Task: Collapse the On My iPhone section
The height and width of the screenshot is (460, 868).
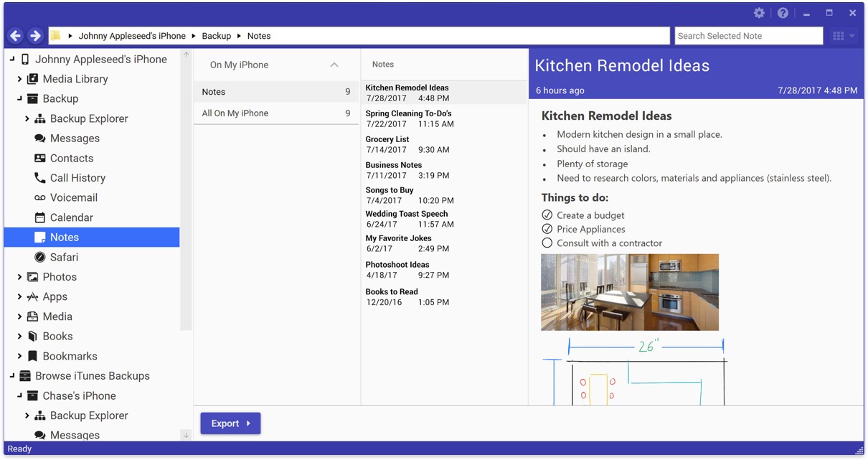Action: [x=334, y=65]
